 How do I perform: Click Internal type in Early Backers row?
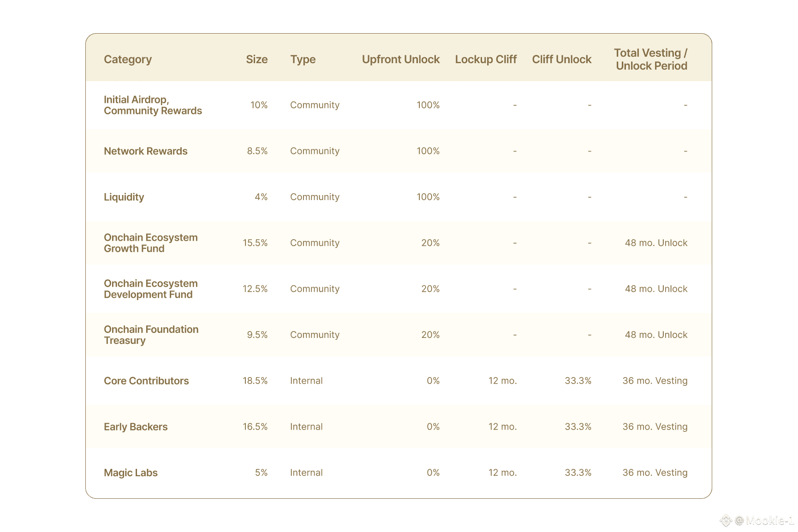pos(306,427)
